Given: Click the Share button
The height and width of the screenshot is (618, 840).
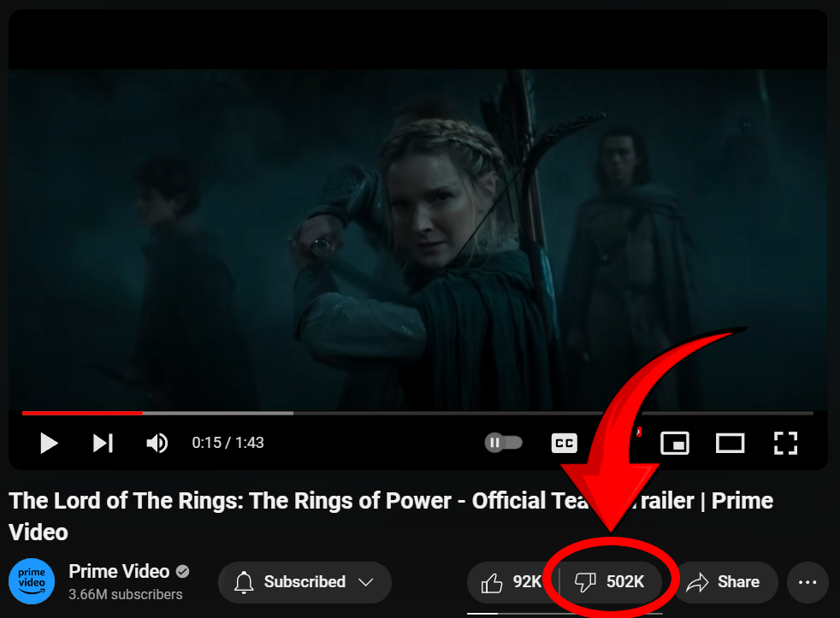Looking at the screenshot, I should pyautogui.click(x=724, y=582).
